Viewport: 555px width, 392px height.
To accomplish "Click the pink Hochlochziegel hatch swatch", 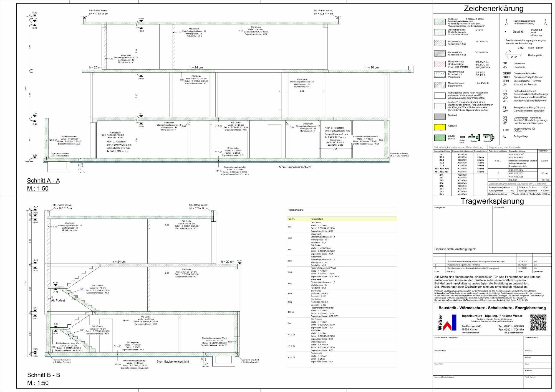I will [440, 64].
